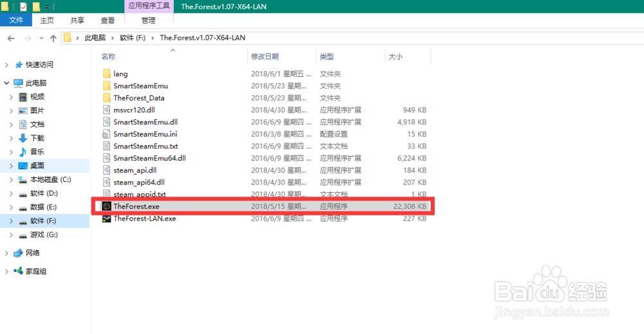Click the SmartSteamEmu.txt document icon
The image size is (644, 334).
pos(107,146)
